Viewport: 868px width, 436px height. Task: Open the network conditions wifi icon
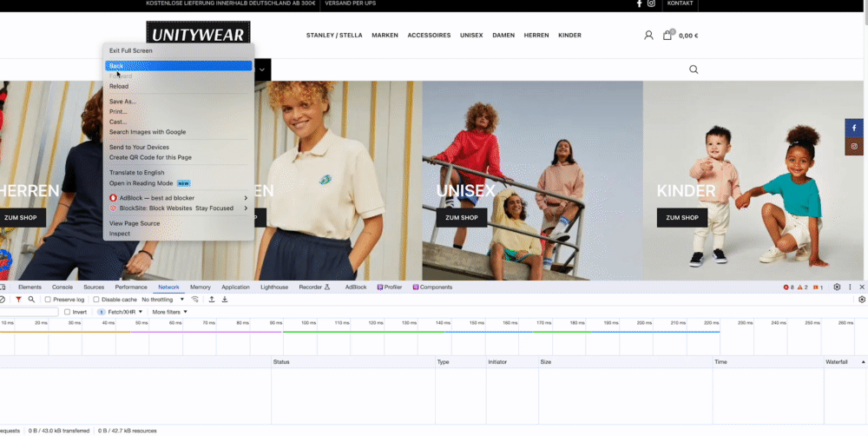[194, 299]
